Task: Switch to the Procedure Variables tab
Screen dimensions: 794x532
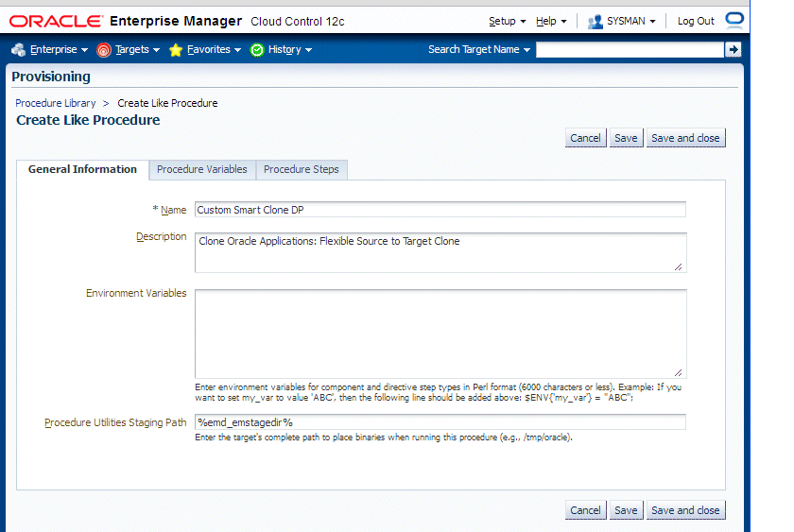Action: point(202,169)
